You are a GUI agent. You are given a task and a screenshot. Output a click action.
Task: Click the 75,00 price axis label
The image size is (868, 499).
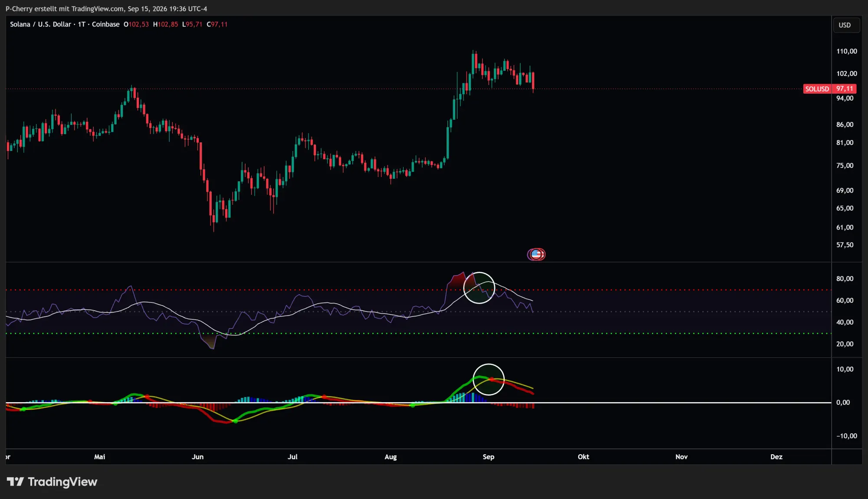(x=845, y=166)
